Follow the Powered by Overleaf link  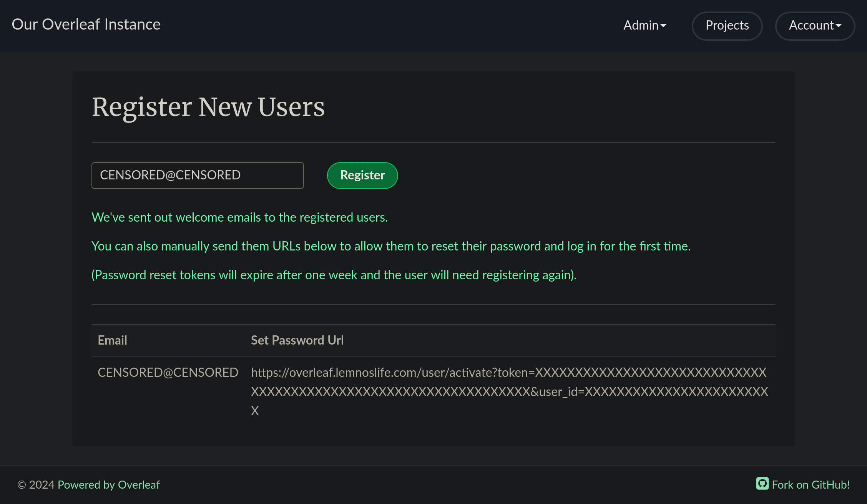click(109, 485)
